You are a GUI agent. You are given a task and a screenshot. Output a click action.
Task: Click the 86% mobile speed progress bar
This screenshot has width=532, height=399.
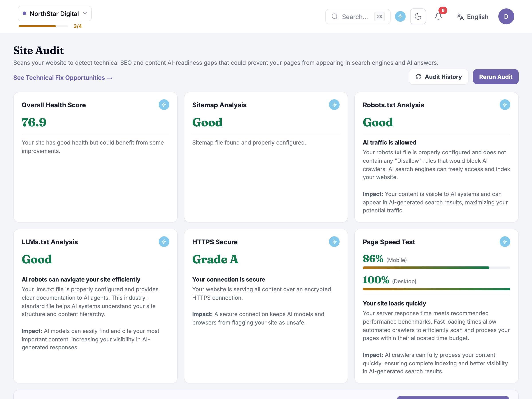436,268
